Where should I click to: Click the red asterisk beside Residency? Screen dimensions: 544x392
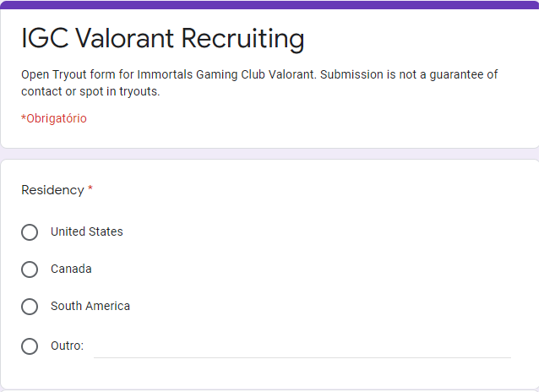(90, 189)
